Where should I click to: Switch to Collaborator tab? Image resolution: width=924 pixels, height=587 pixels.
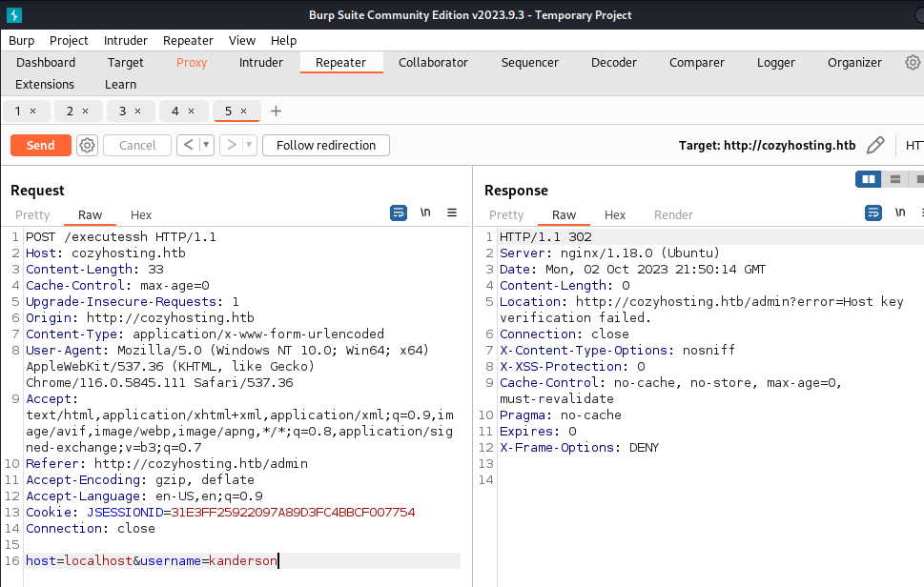coord(433,62)
